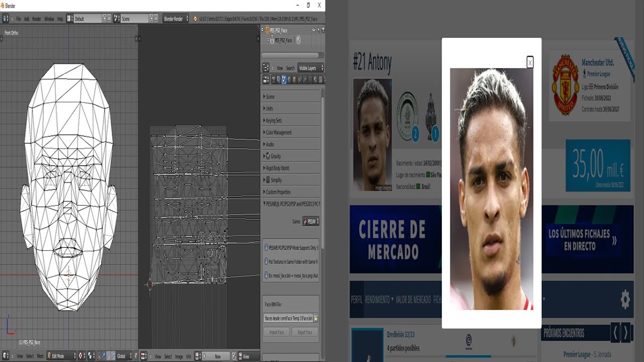Open the Edit Mode selector
Image resolution: width=644 pixels, height=362 pixels.
61,356
